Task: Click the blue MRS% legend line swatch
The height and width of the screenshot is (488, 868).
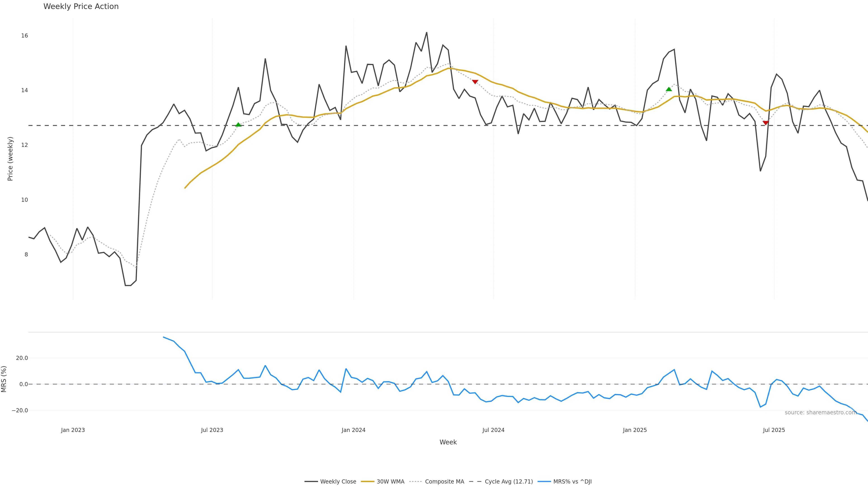Action: 544,482
